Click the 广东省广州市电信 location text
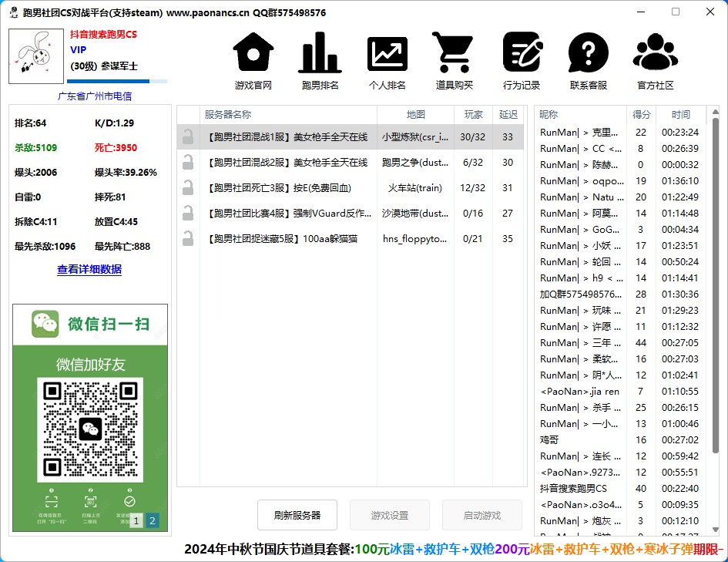The width and height of the screenshot is (728, 562). 95,96
